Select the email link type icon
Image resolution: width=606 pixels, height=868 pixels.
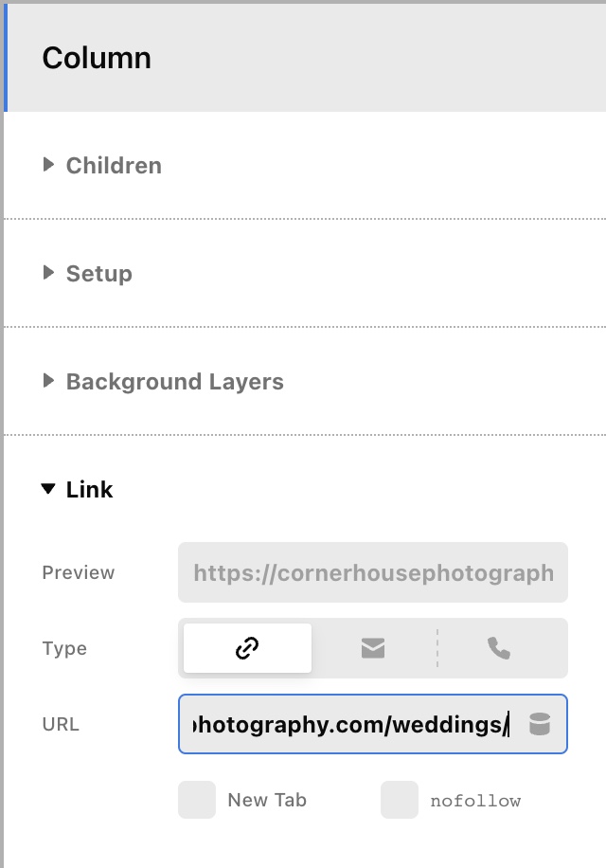coord(373,648)
